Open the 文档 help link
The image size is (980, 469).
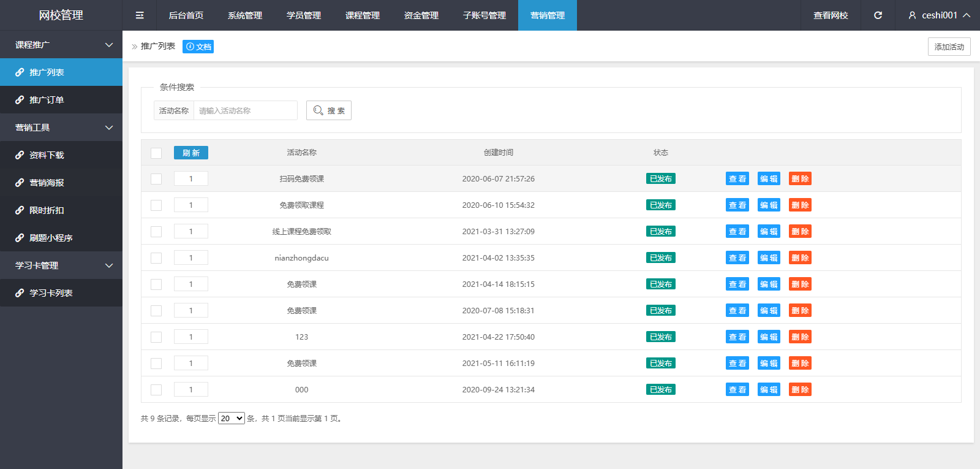[198, 47]
